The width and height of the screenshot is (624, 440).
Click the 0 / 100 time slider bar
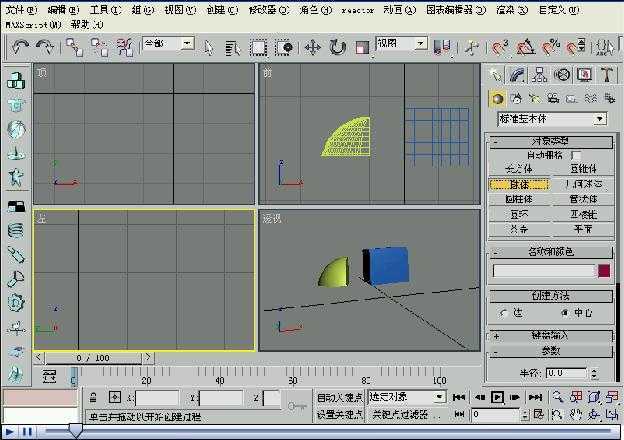tap(93, 358)
